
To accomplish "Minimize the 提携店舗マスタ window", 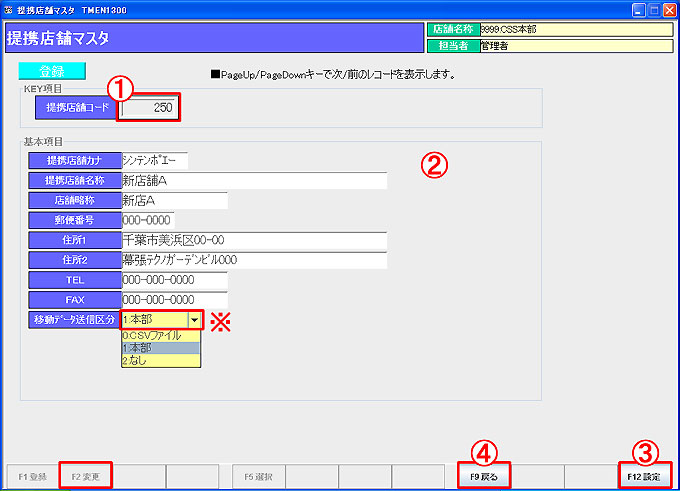I will (638, 10).
